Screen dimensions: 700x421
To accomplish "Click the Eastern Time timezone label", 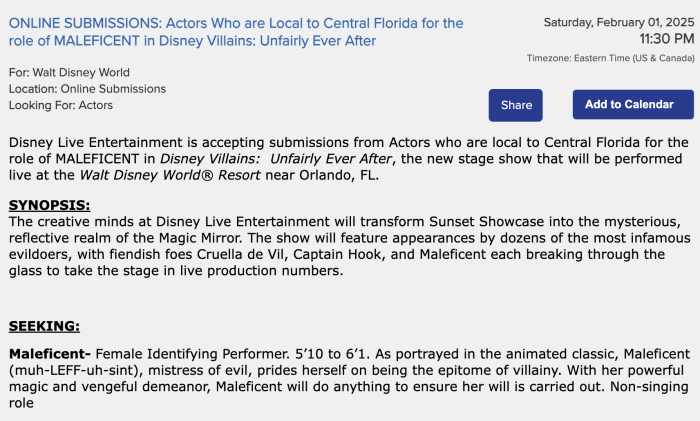I will pyautogui.click(x=610, y=58).
